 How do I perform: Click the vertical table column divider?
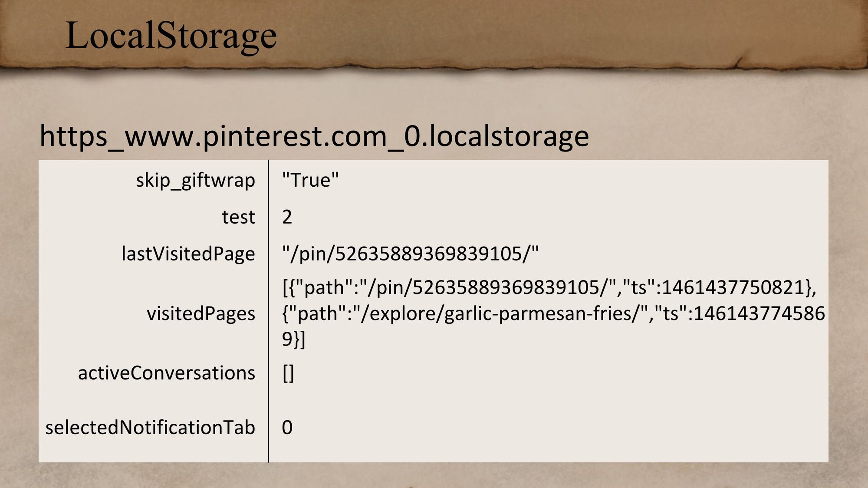point(269,311)
